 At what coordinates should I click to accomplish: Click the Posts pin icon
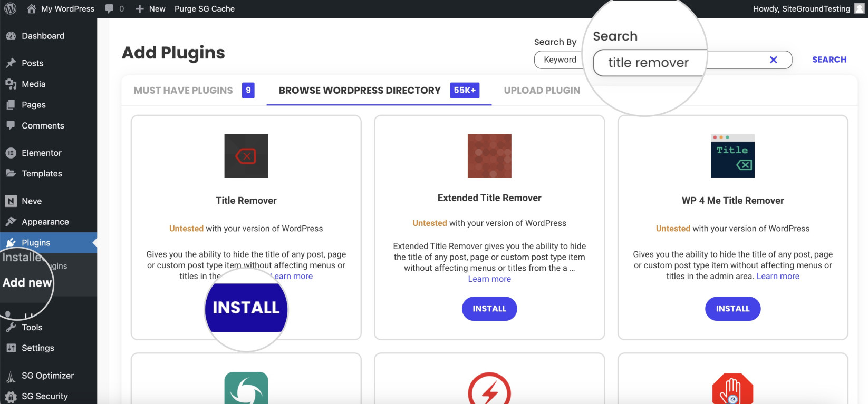11,63
